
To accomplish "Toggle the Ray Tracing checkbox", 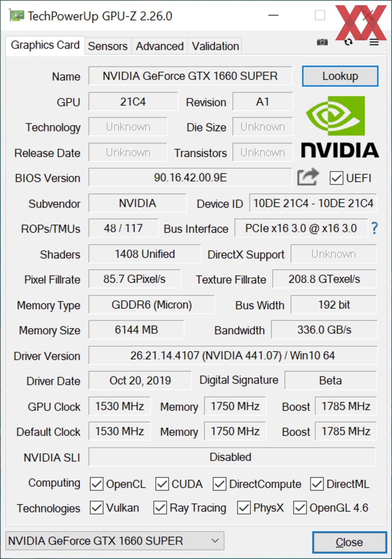I will click(x=160, y=508).
